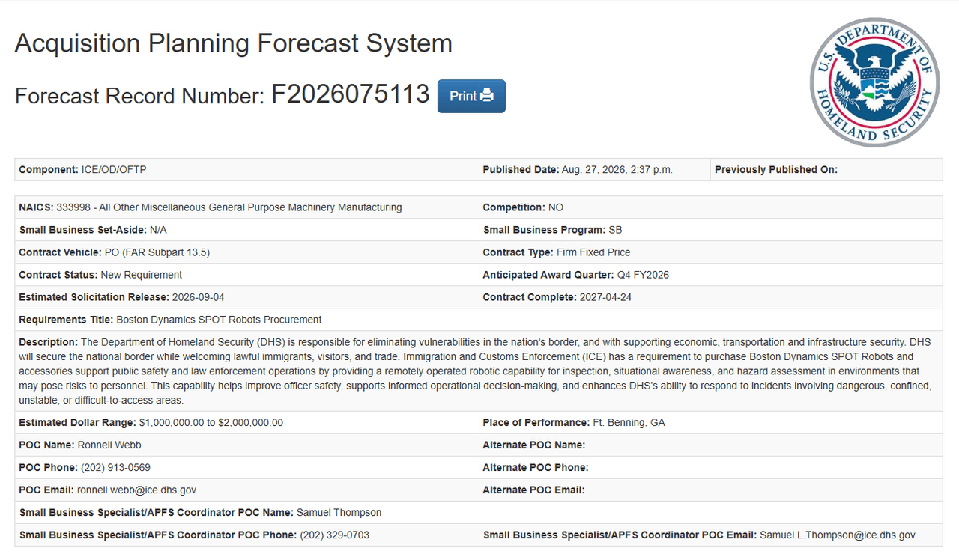Select published date Aug. 27, 2026, 2:37 p.m.

click(617, 170)
